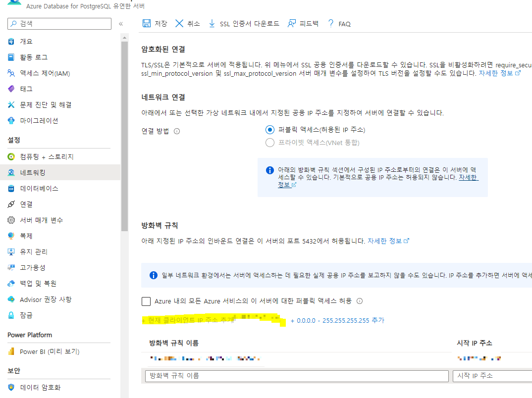Click the SSL certificate download arrow icon

212,23
